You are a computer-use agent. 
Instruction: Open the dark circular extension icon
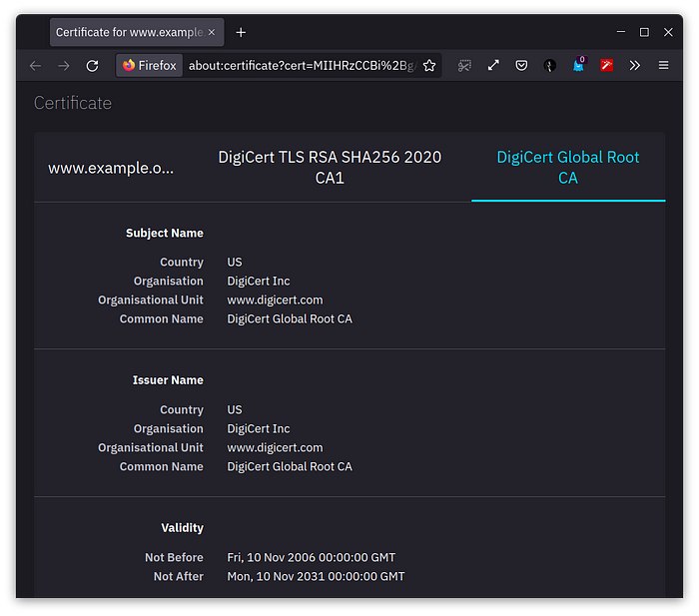(x=549, y=66)
